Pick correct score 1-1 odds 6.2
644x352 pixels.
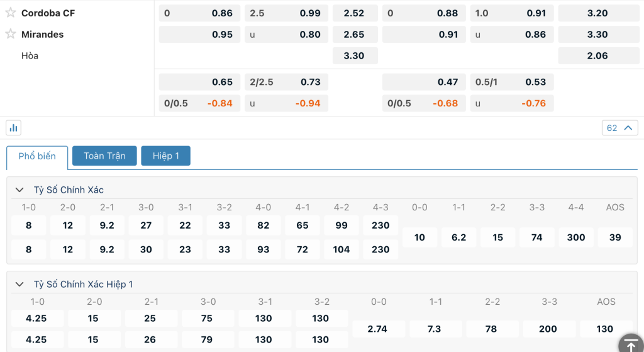(x=458, y=237)
